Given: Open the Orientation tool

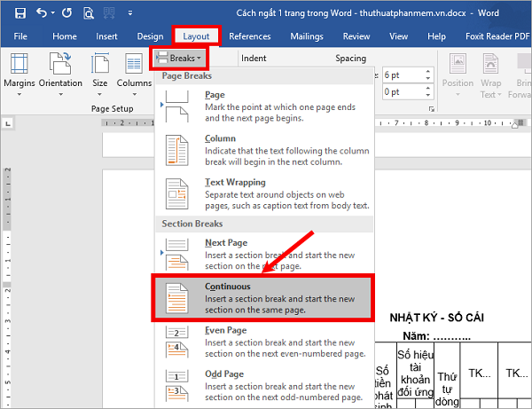Looking at the screenshot, I should coord(60,71).
